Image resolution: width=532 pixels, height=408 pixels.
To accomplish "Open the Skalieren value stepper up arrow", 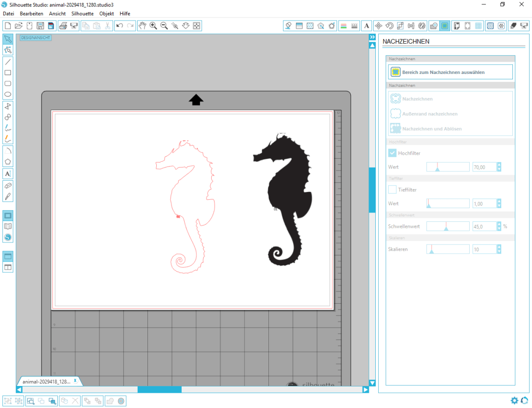I will [499, 247].
